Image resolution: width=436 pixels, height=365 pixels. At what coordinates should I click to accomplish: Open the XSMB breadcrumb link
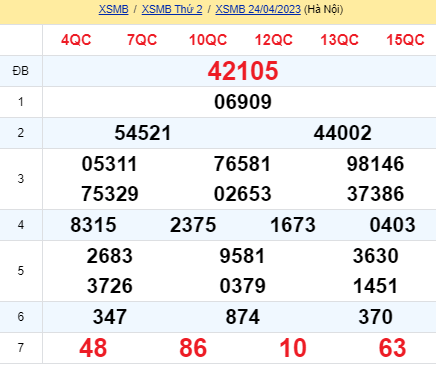point(113,9)
